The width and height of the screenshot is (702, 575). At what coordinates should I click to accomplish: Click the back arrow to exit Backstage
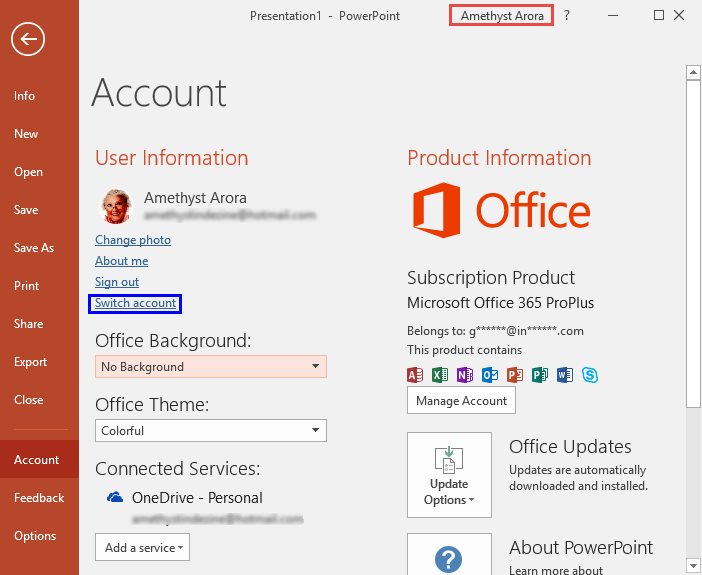pyautogui.click(x=29, y=39)
